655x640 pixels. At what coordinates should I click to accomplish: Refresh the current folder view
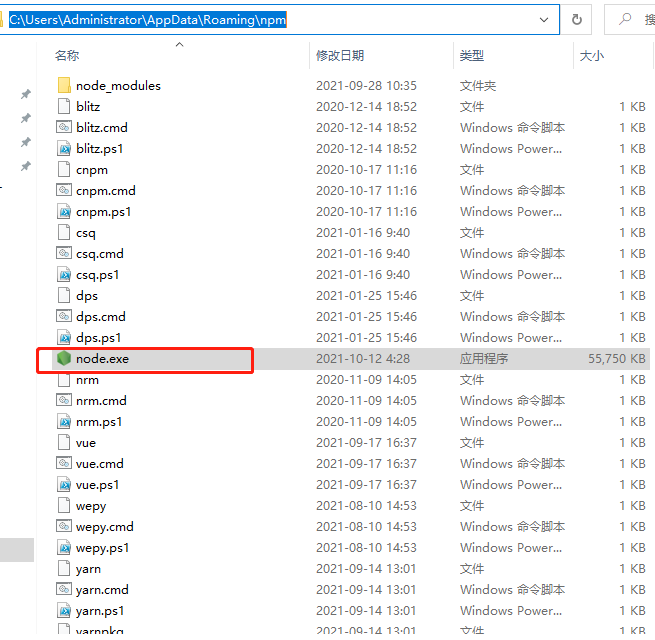point(577,19)
